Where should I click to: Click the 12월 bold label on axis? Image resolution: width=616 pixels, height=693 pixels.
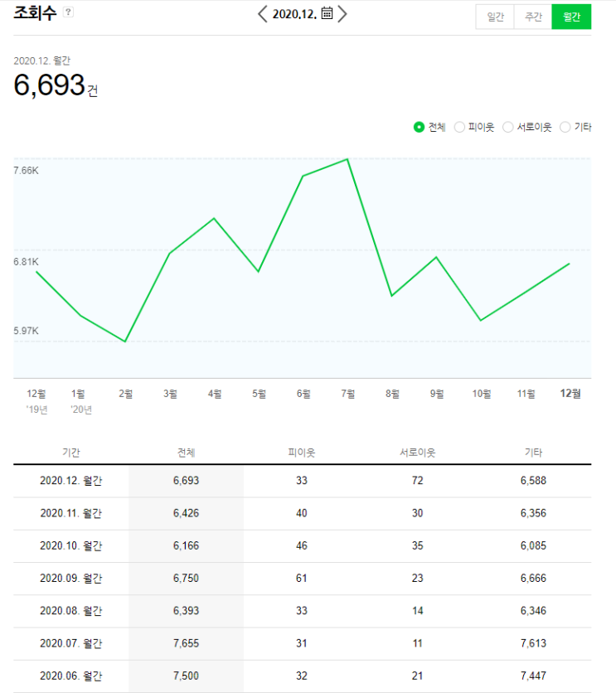pos(570,394)
